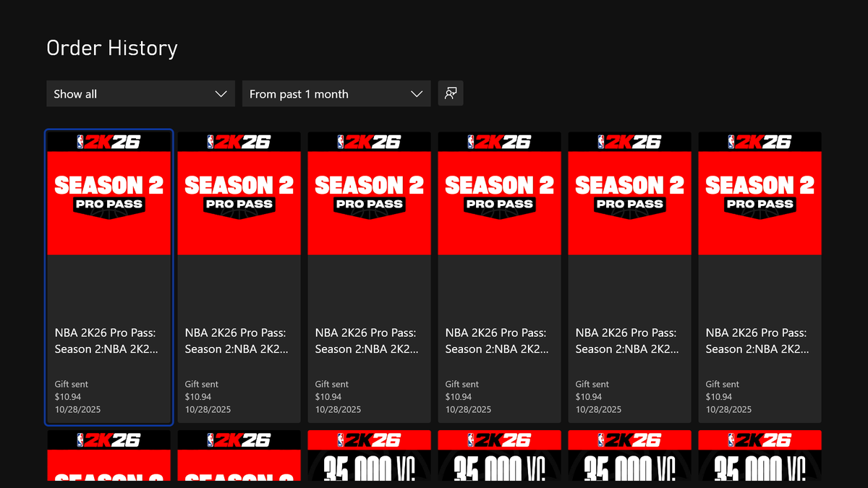This screenshot has width=868, height=488.
Task: Open the last 35,000 VC order, bottom row
Action: click(760, 456)
